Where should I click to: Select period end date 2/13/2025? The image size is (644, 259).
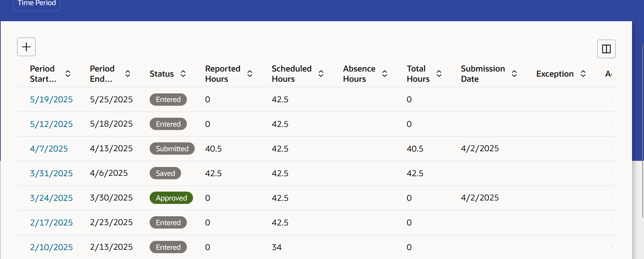111,247
